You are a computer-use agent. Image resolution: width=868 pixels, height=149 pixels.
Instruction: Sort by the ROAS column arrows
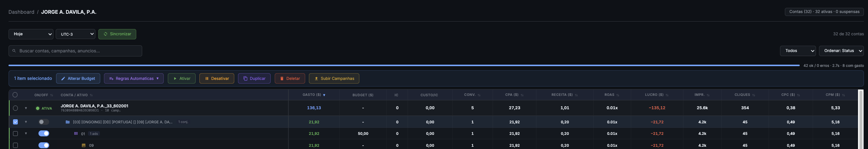click(618, 95)
